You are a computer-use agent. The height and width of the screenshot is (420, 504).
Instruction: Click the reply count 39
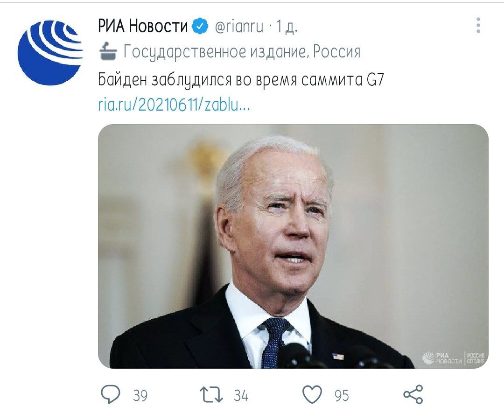click(140, 395)
